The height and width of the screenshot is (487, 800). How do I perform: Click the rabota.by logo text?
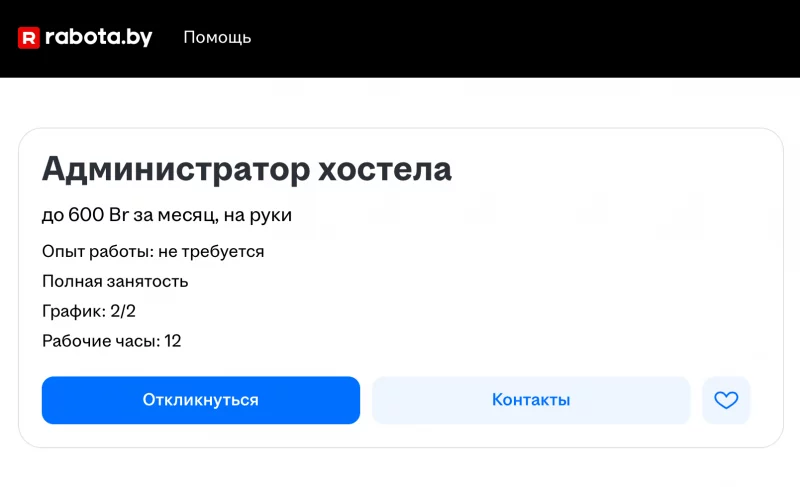[x=98, y=38]
